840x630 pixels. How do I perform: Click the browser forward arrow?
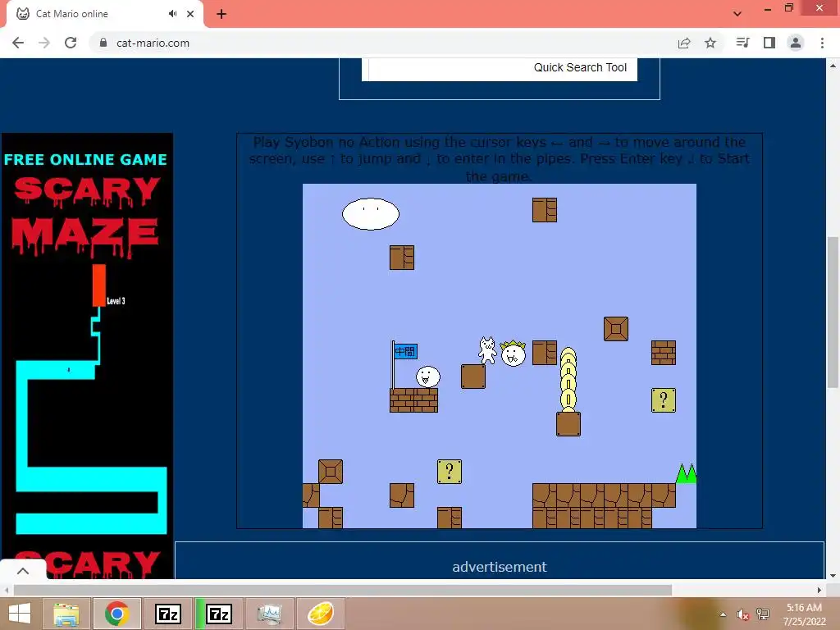click(x=44, y=43)
